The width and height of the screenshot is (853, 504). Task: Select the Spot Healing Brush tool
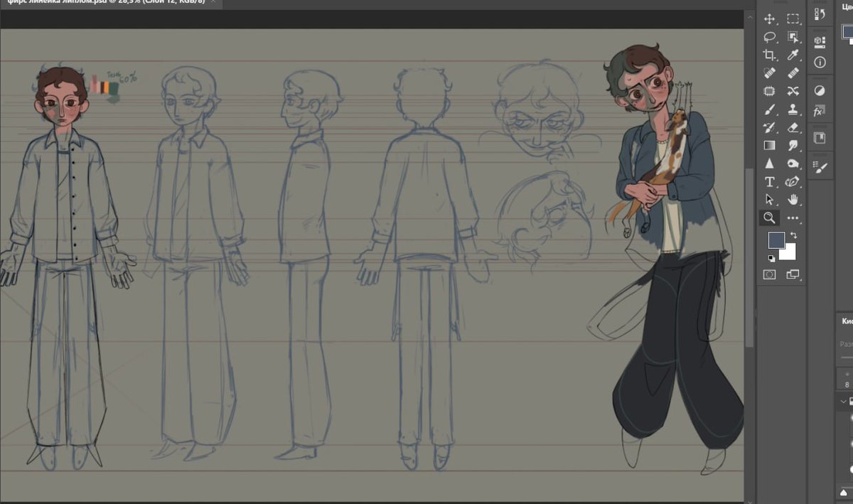(769, 73)
